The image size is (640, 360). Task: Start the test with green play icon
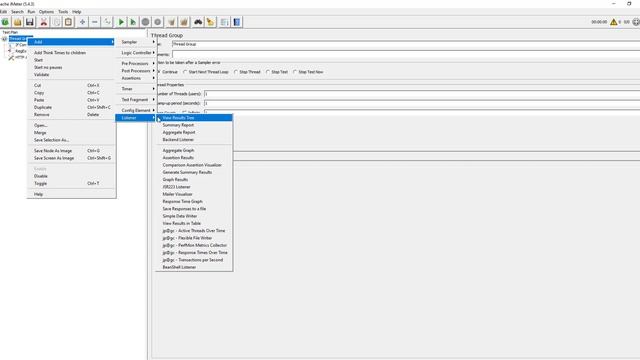click(121, 22)
